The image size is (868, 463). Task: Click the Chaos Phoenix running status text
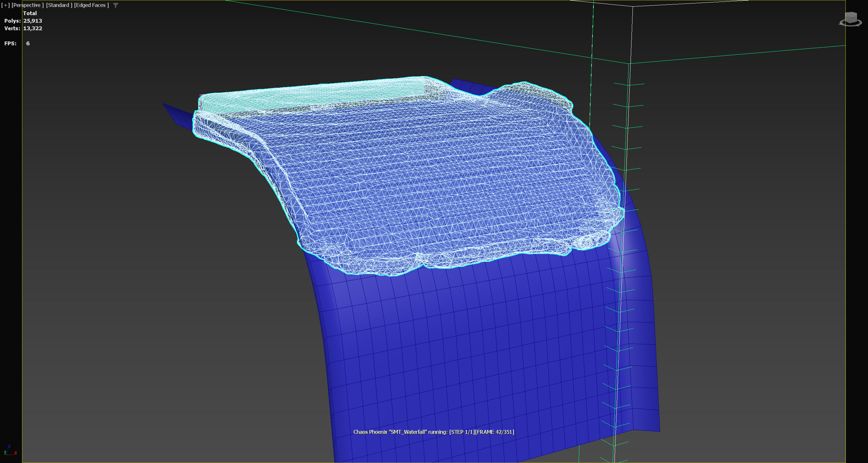coord(434,432)
